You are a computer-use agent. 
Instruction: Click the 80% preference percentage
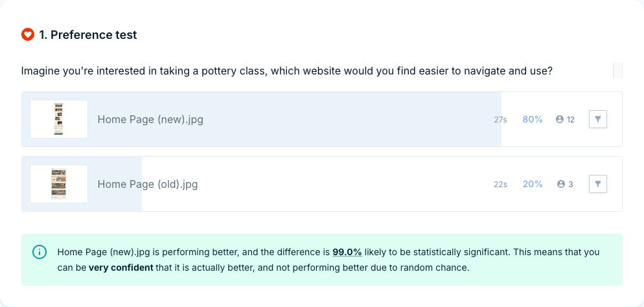[x=533, y=119]
